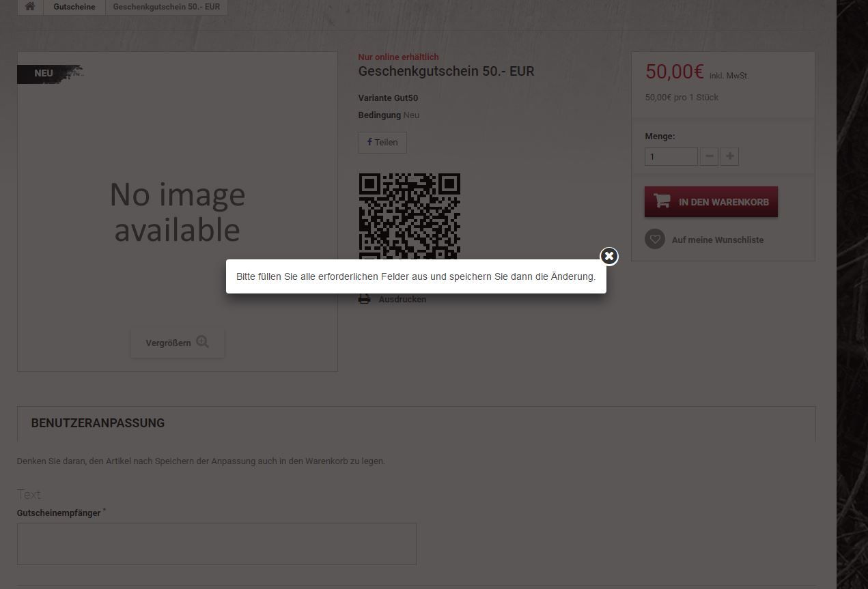Click the error message text in popup
Viewport: 868px width, 589px height.
pos(416,276)
